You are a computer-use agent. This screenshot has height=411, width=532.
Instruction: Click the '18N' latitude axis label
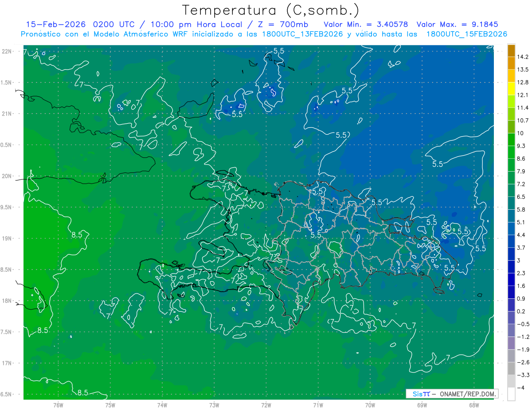coord(8,301)
